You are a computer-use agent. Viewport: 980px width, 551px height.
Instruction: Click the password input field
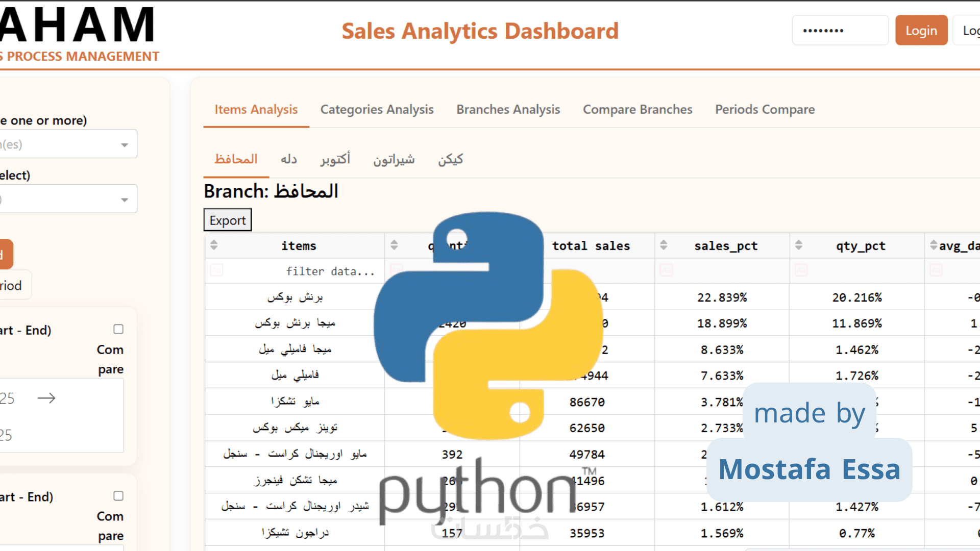(x=840, y=31)
